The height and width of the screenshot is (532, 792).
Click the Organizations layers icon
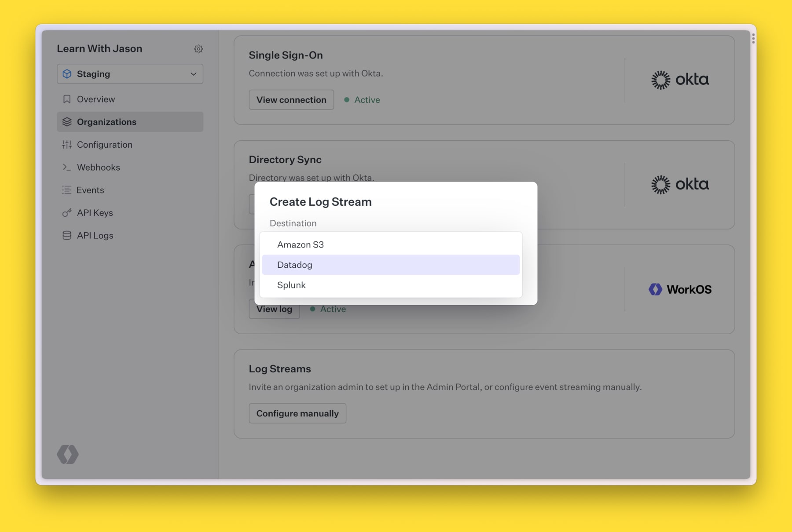(67, 122)
